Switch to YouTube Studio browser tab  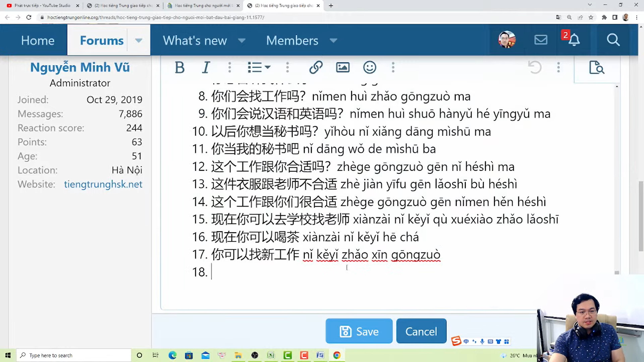point(42,5)
